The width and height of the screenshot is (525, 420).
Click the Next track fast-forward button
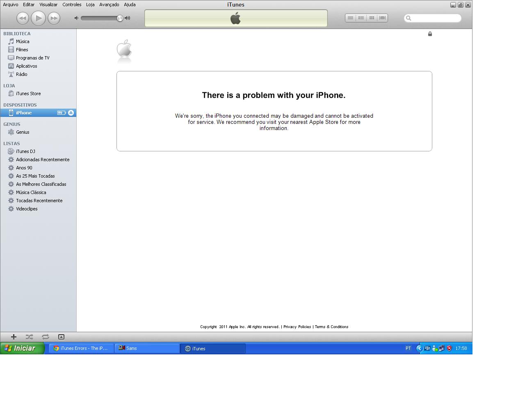[x=54, y=18]
